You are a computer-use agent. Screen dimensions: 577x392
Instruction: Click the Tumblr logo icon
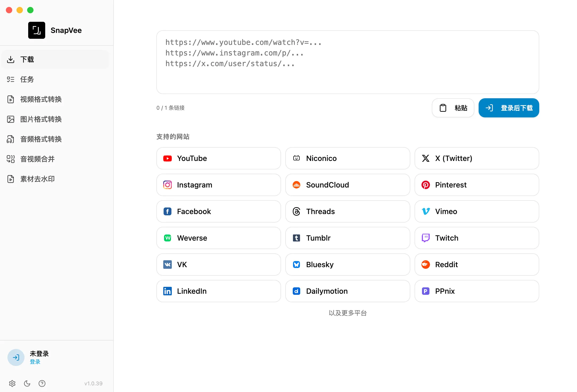[x=296, y=238]
